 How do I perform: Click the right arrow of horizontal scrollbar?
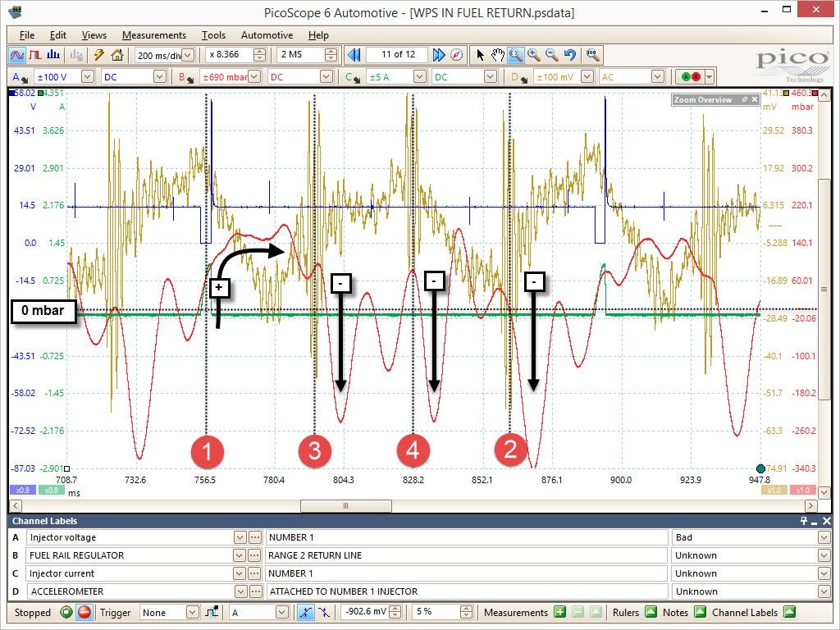pos(810,505)
